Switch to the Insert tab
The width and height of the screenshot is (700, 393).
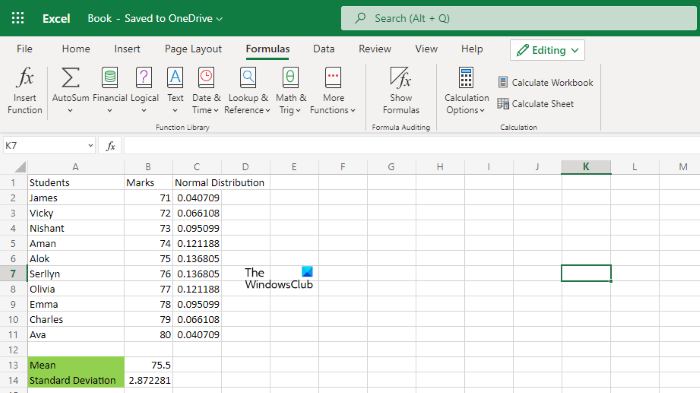pyautogui.click(x=127, y=49)
